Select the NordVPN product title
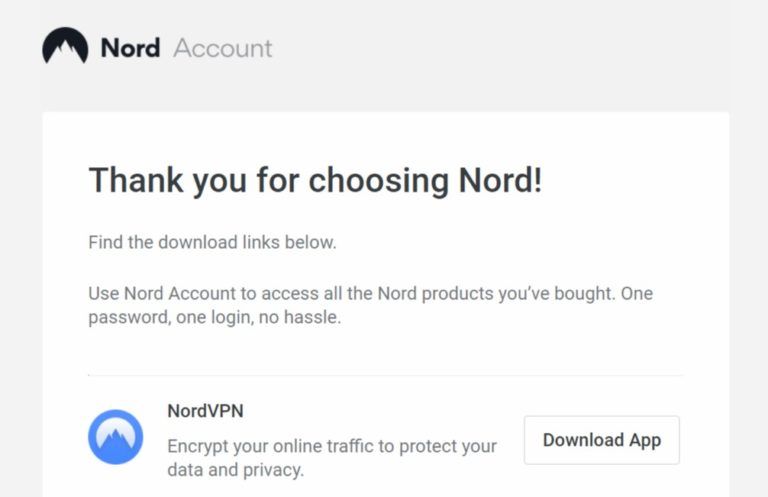Image resolution: width=768 pixels, height=497 pixels. tap(205, 411)
